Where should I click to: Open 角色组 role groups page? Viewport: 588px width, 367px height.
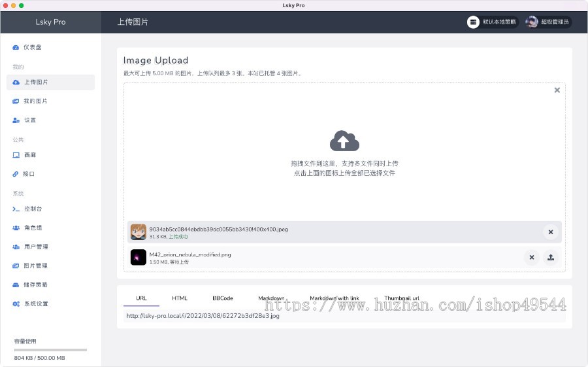(50, 228)
